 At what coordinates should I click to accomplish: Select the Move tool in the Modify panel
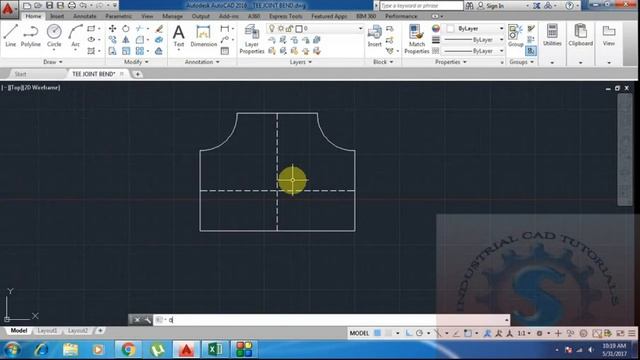pyautogui.click(x=112, y=29)
